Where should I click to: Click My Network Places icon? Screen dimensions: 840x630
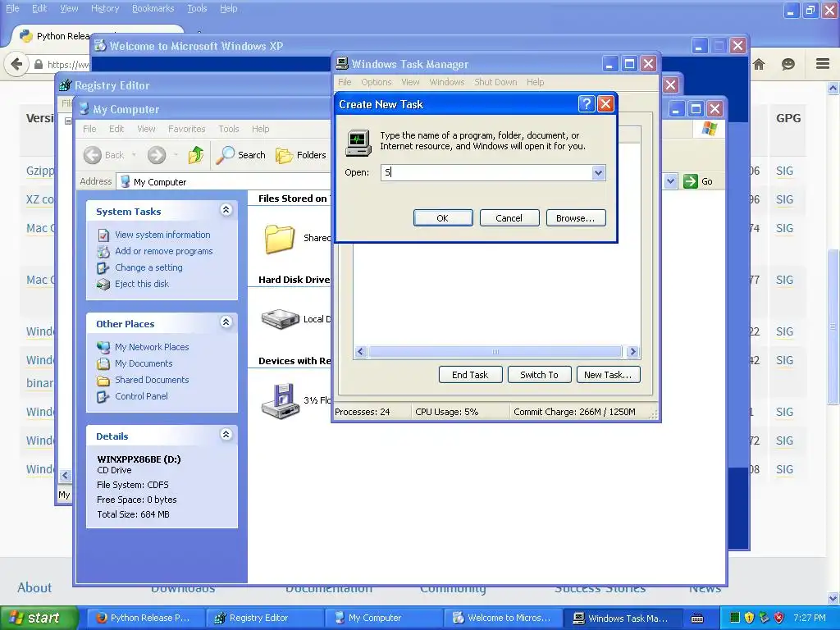click(103, 347)
